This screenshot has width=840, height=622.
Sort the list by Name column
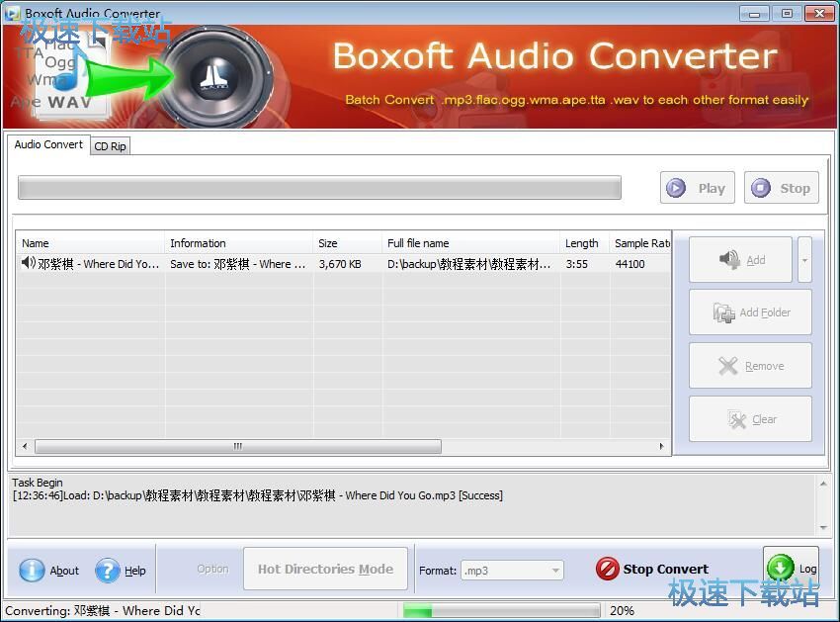click(x=90, y=243)
